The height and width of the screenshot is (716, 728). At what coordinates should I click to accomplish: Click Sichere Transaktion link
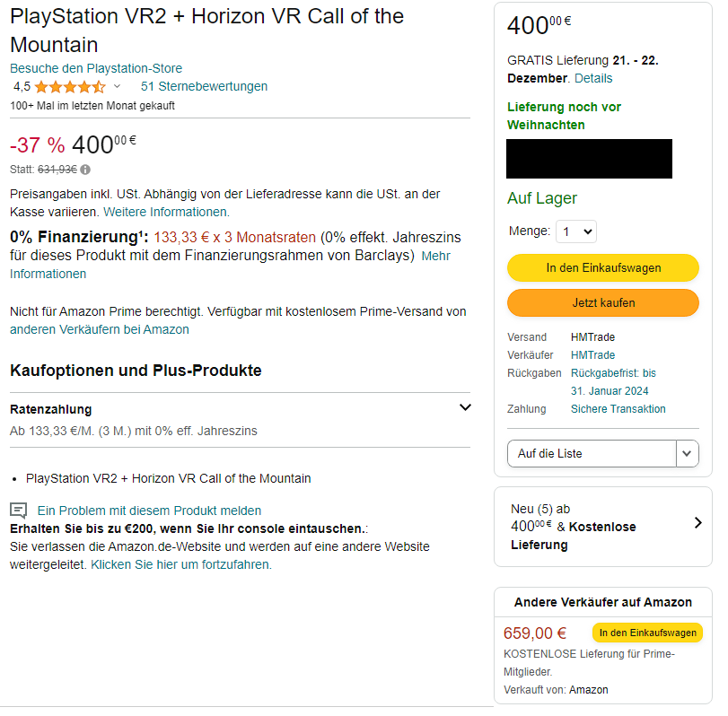(618, 409)
